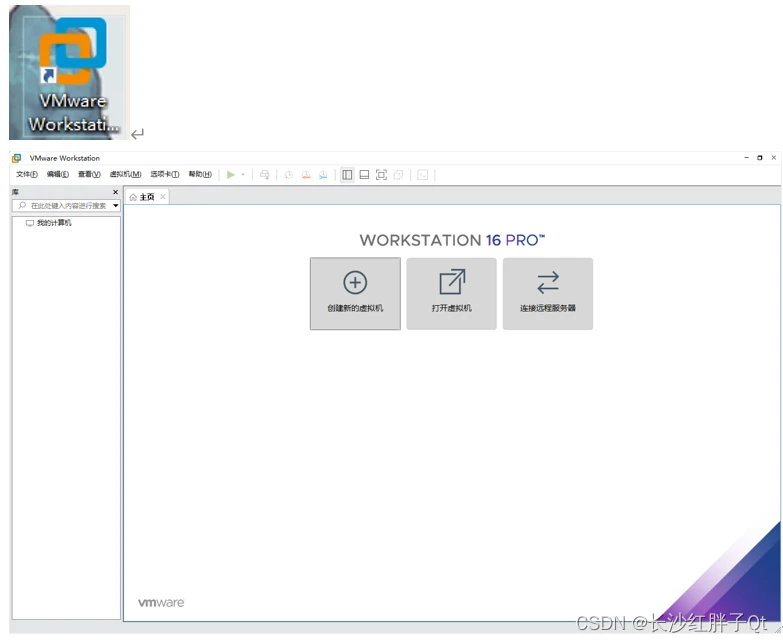The width and height of the screenshot is (783, 643).
Task: Click the 连接远程服务器 button
Action: (x=548, y=294)
